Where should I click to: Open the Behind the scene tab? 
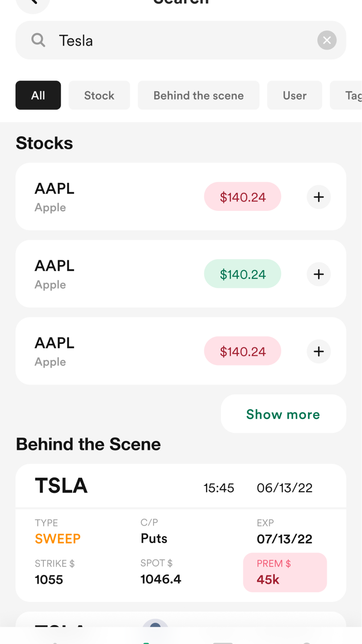click(x=198, y=95)
